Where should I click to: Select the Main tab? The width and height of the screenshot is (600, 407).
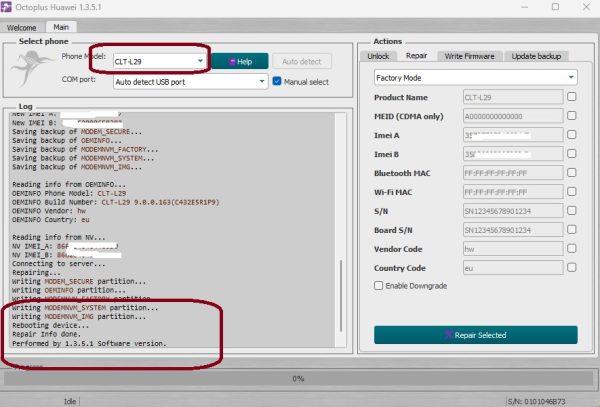coord(61,27)
